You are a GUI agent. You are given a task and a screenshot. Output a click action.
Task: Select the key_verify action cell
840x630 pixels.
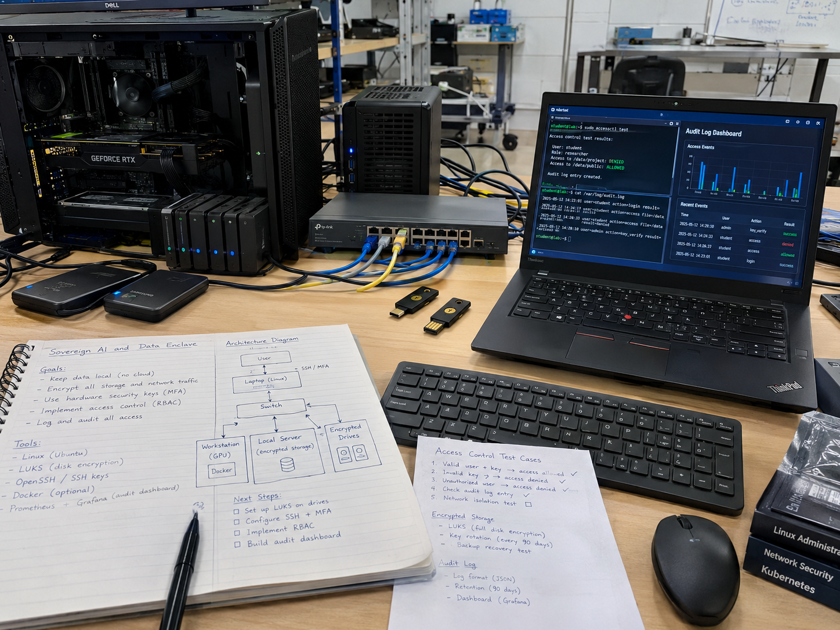[x=758, y=230]
